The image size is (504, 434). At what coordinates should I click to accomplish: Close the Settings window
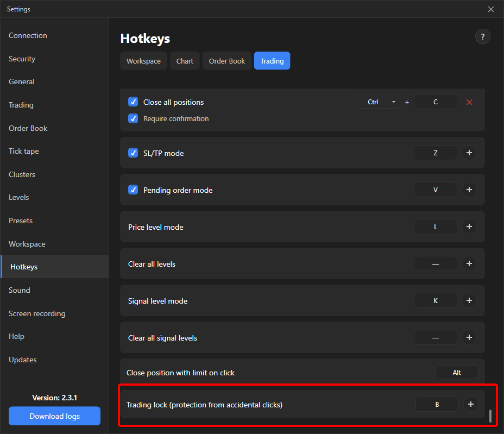pos(491,9)
